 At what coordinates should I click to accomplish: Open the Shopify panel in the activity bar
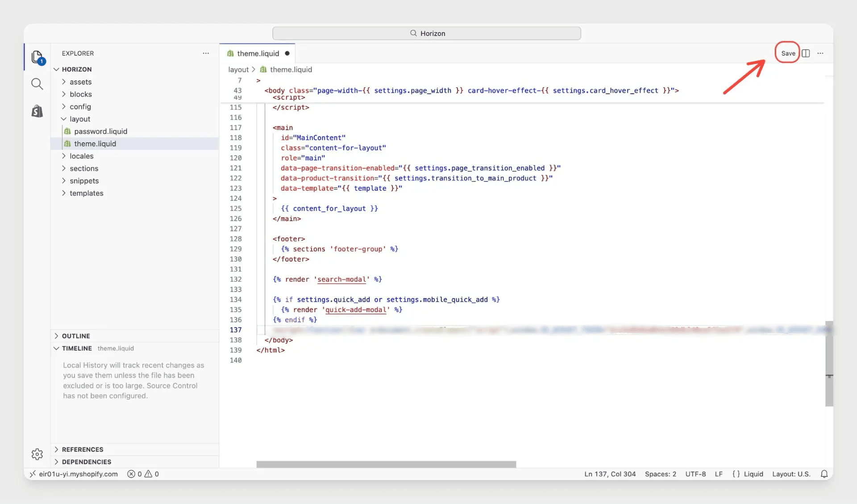click(37, 111)
